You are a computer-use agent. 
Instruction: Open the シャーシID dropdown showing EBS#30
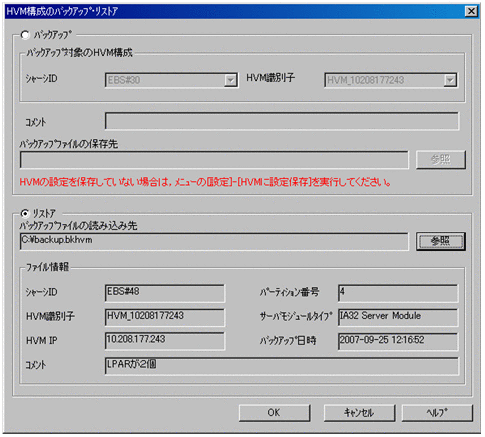click(171, 80)
